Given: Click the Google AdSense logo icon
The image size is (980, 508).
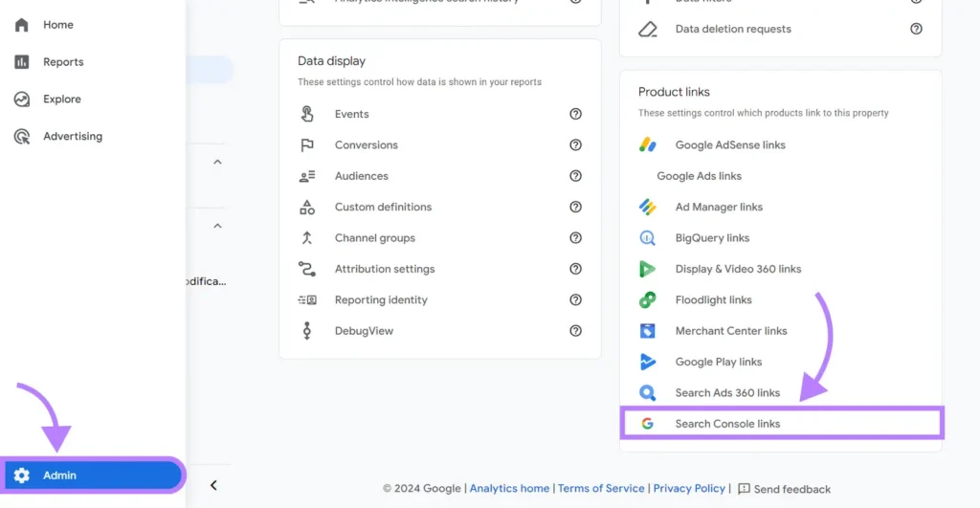Looking at the screenshot, I should [648, 145].
